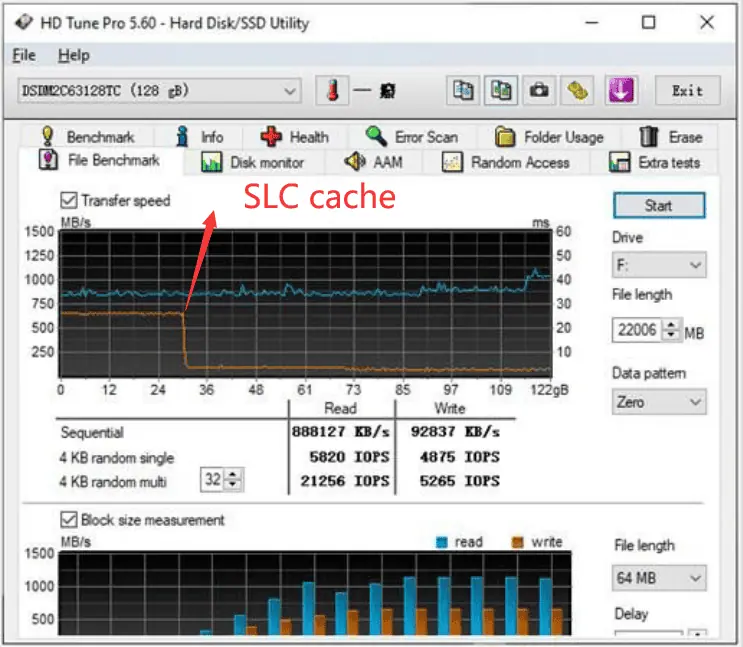Open the Drive F: dropdown
The width and height of the screenshot is (743, 647).
[659, 264]
